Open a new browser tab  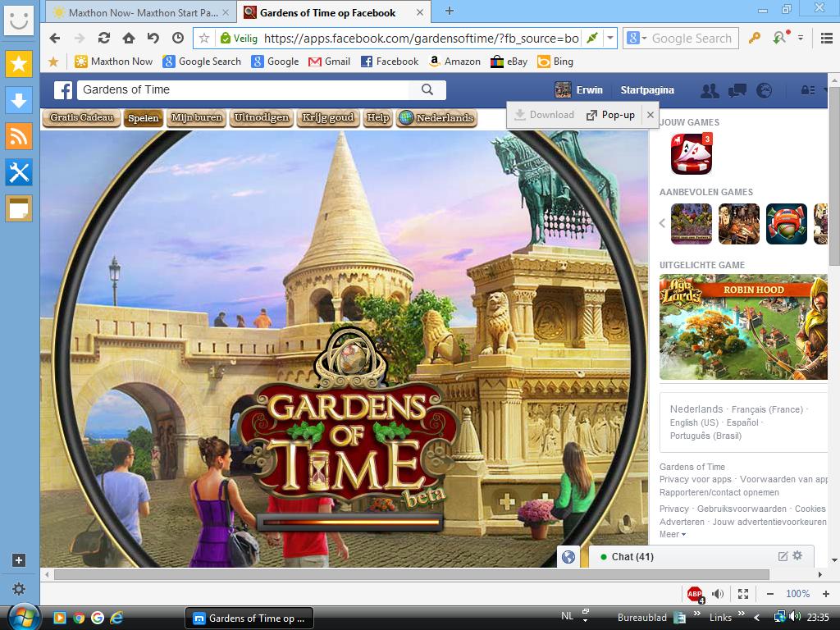click(450, 11)
